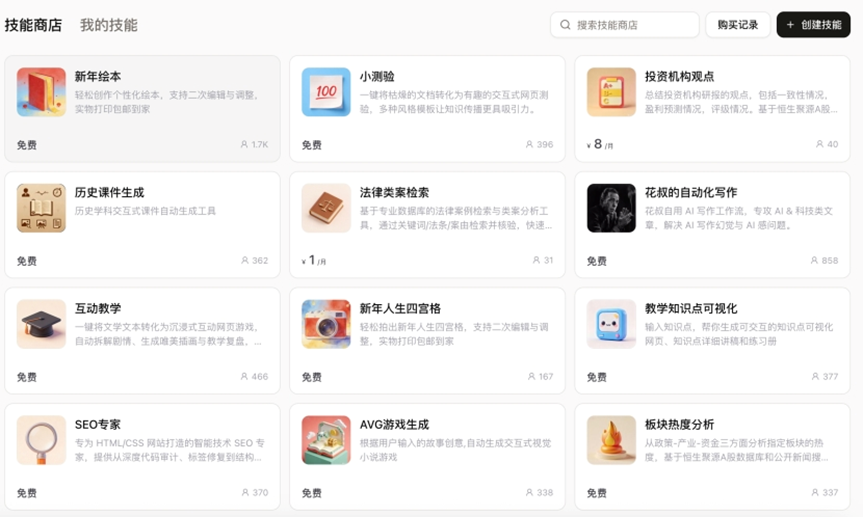Select the 花叔的自动化写作 skill title

point(691,193)
